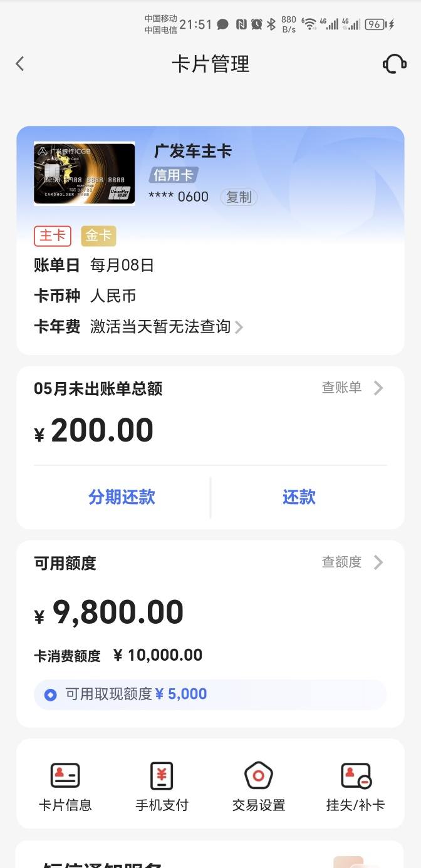Tap the Bluetooth status bar icon
Screen dimensions: 421x868
271,24
